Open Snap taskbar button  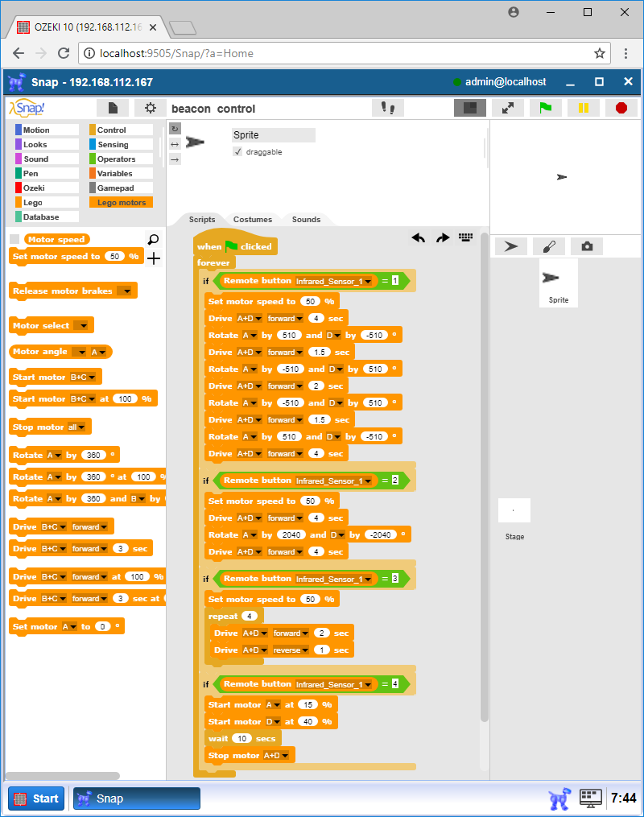click(137, 798)
